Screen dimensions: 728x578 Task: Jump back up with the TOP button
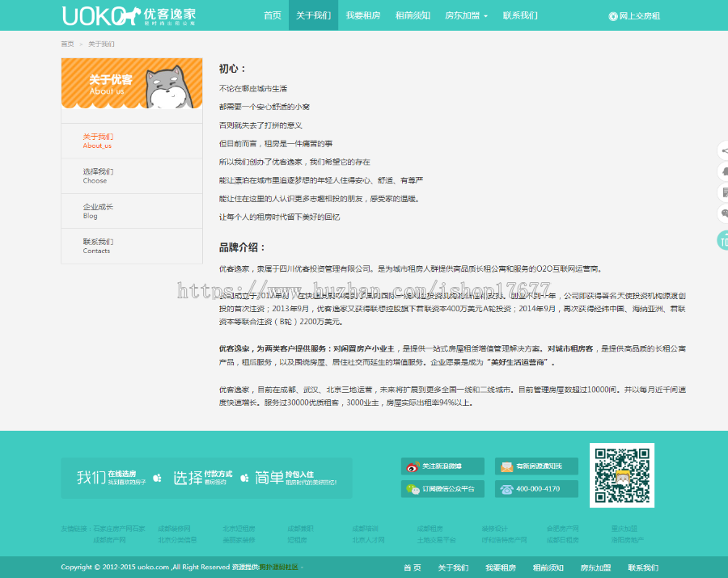click(723, 240)
